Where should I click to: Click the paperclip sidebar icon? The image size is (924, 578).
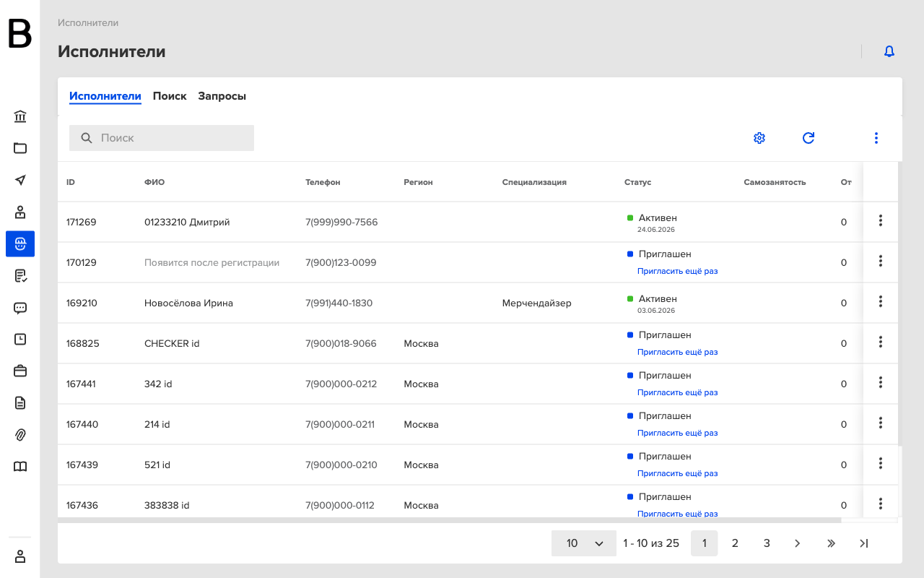tap(20, 434)
